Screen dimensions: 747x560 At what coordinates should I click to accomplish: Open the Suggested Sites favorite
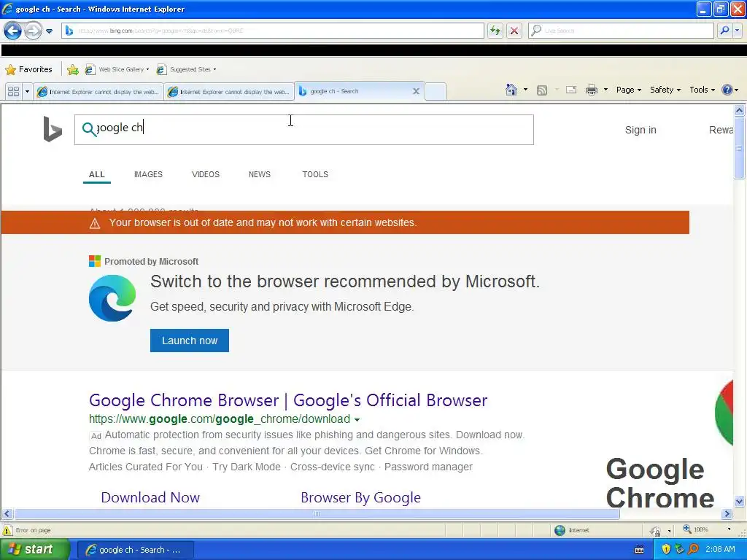coord(186,69)
